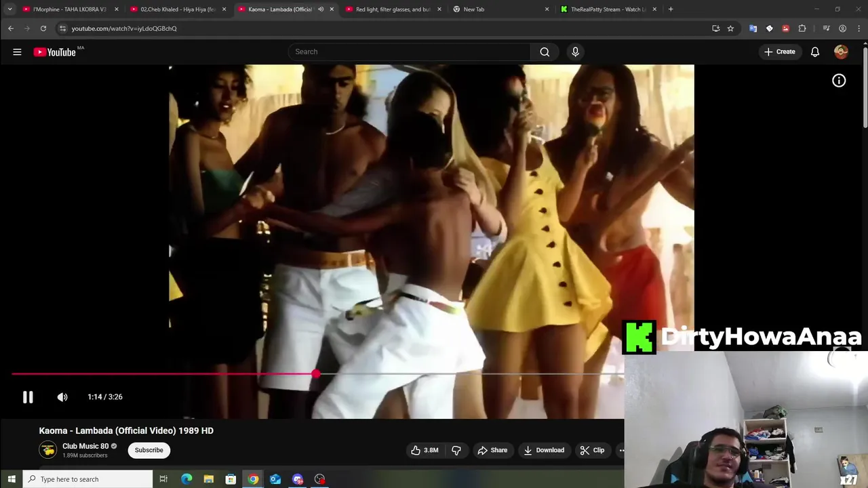This screenshot has width=868, height=488.
Task: Focus the YouTube search field
Action: coord(410,52)
